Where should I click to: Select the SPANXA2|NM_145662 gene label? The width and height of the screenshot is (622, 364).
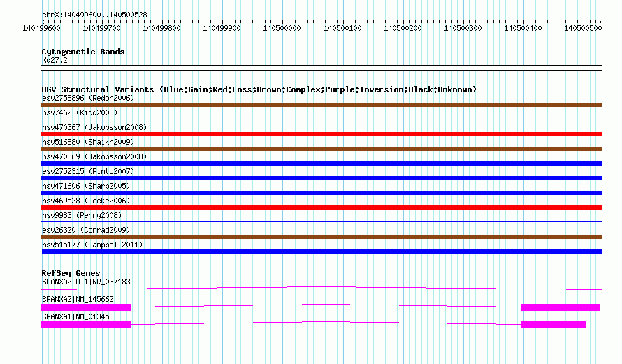point(78,299)
